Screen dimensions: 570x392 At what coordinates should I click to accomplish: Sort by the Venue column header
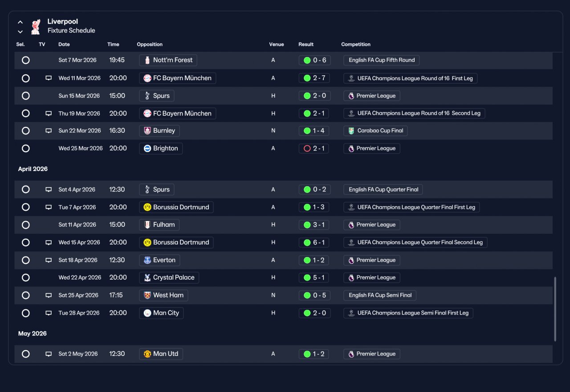(277, 45)
